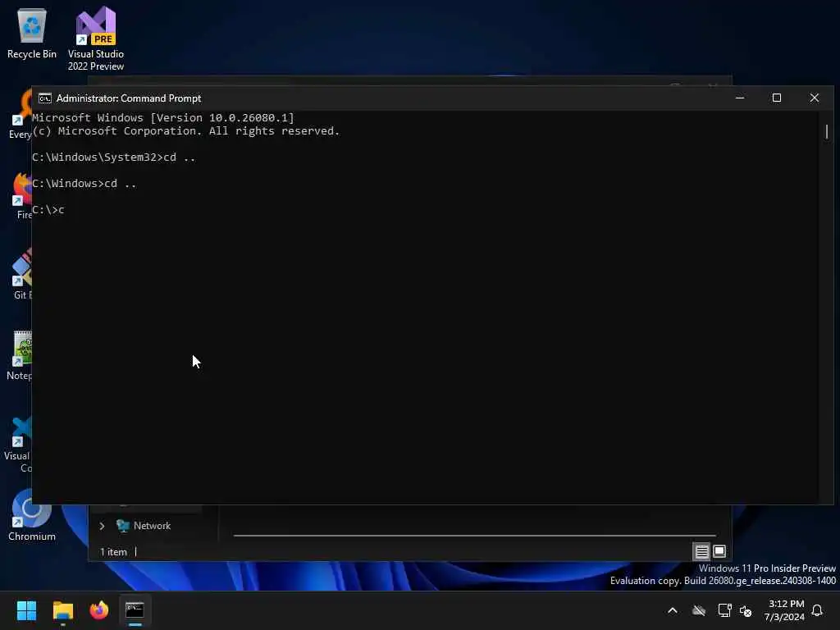Launch Firefox from the taskbar

point(99,610)
